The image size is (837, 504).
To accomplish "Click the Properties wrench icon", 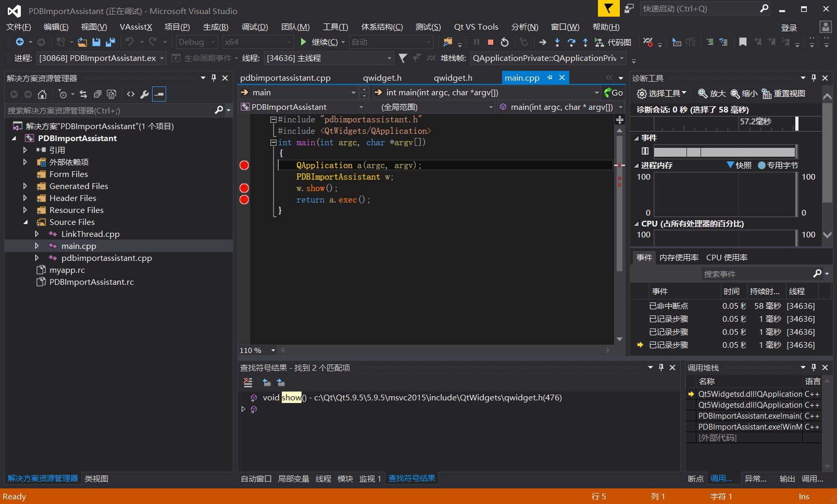I will (x=144, y=94).
